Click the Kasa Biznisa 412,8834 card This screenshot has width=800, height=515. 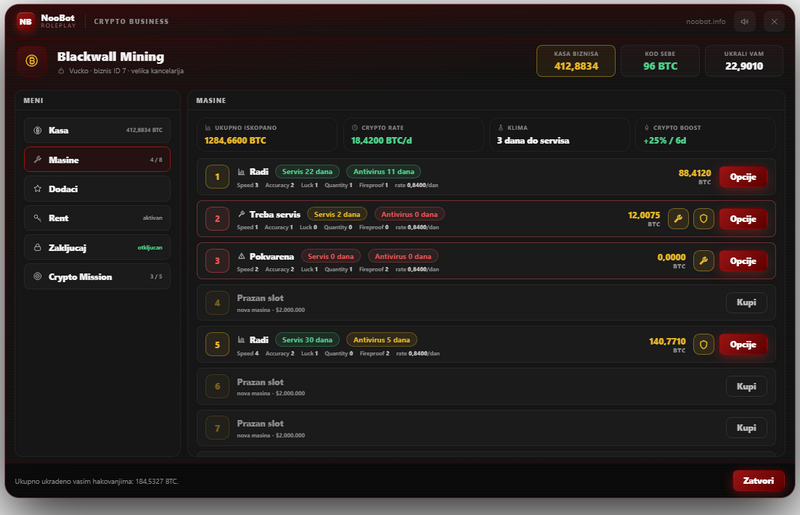pos(576,61)
